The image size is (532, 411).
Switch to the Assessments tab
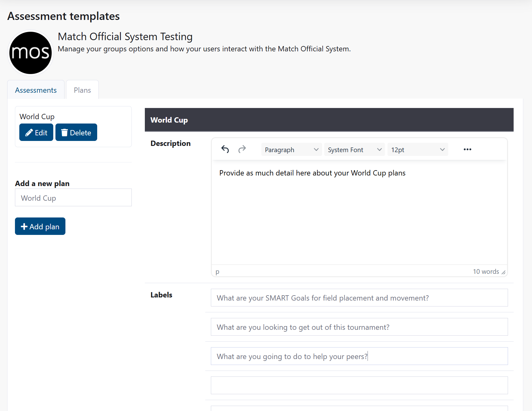coord(36,90)
